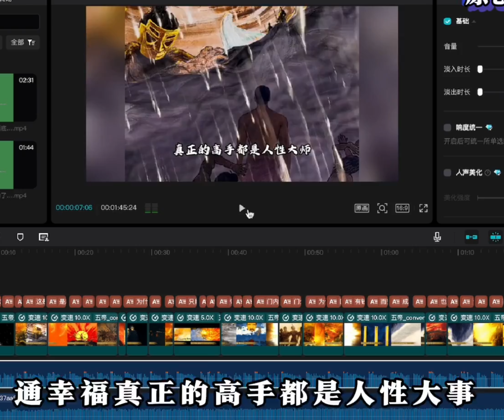Open the fullscreen preview icon
504x420 pixels.
point(423,208)
